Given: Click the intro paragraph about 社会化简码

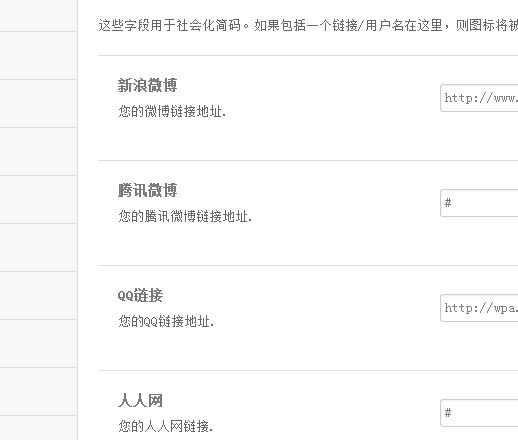Looking at the screenshot, I should point(308,25).
